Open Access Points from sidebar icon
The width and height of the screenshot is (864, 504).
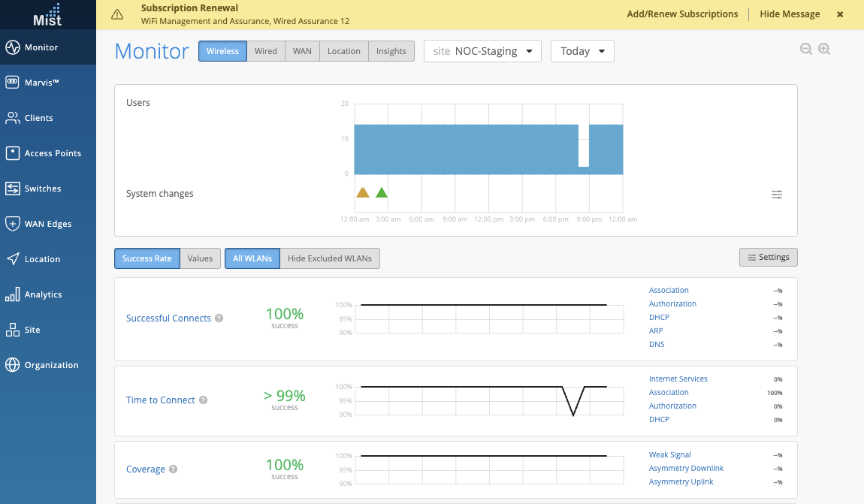point(12,153)
